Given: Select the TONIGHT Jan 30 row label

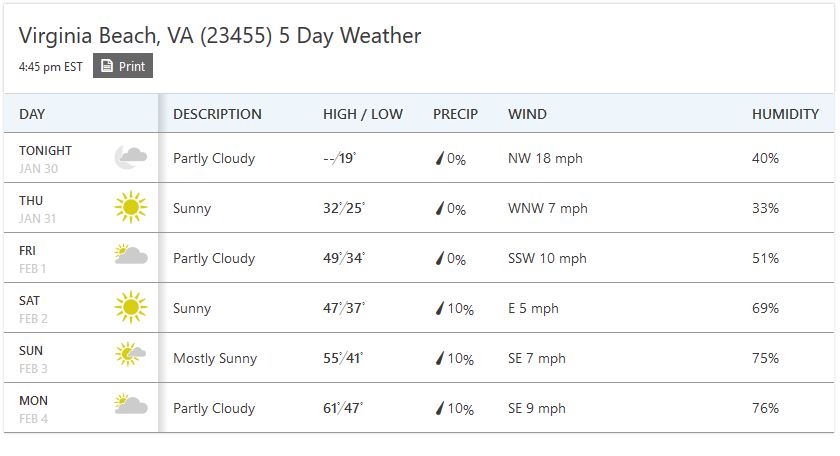Looking at the screenshot, I should [45, 159].
